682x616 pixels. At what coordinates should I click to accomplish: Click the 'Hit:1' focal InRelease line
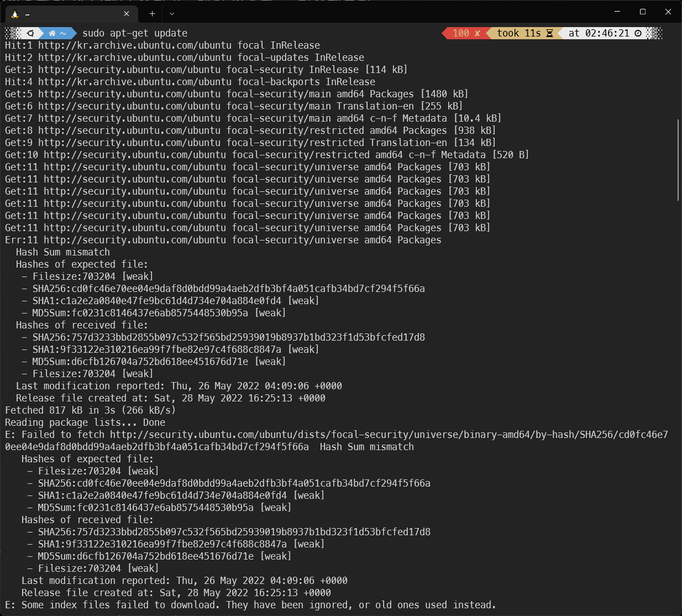[x=162, y=45]
